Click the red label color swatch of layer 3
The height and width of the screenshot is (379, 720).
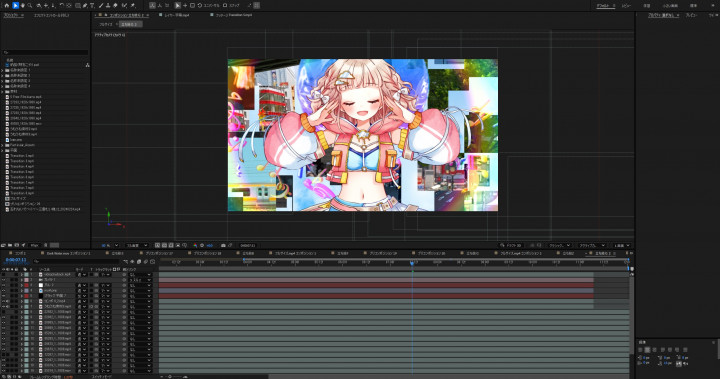pos(26,285)
